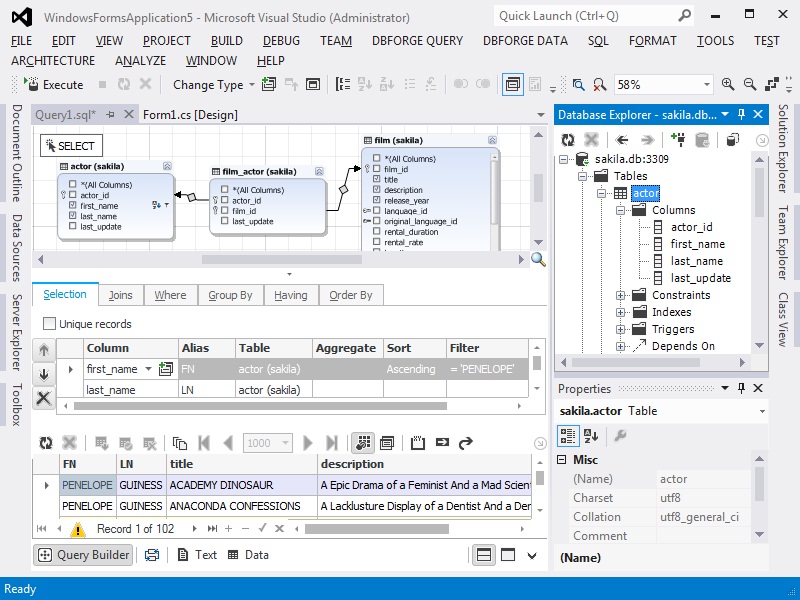Collapse the Columns folder node
Image resolution: width=800 pixels, height=600 pixels.
coord(620,210)
